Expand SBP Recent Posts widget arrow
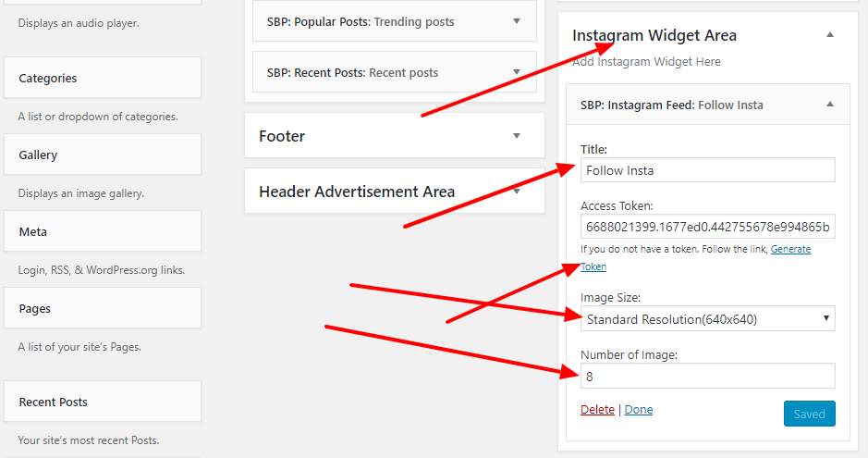Viewport: 868px width, 458px height. 517,72
